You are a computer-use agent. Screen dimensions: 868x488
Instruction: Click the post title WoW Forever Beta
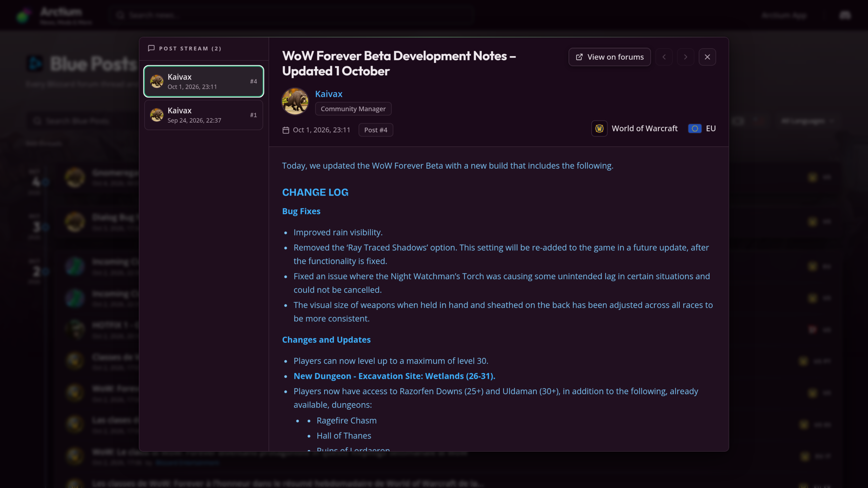pos(399,63)
